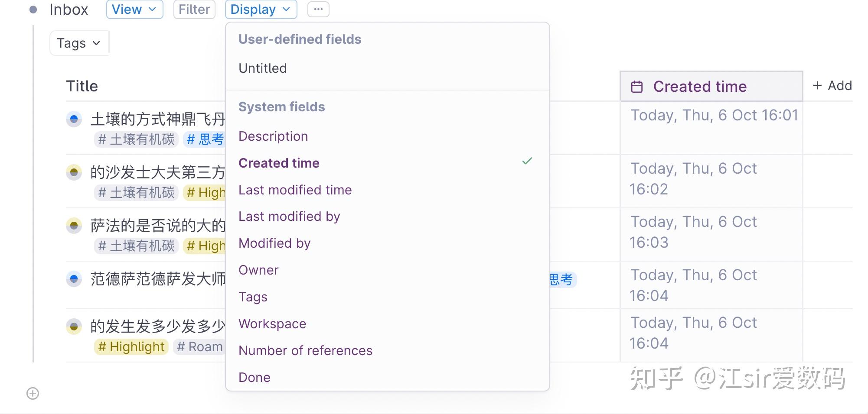This screenshot has width=868, height=414.
Task: Click the blue node icon beside 范德萨范德萨发大师
Action: click(x=74, y=279)
